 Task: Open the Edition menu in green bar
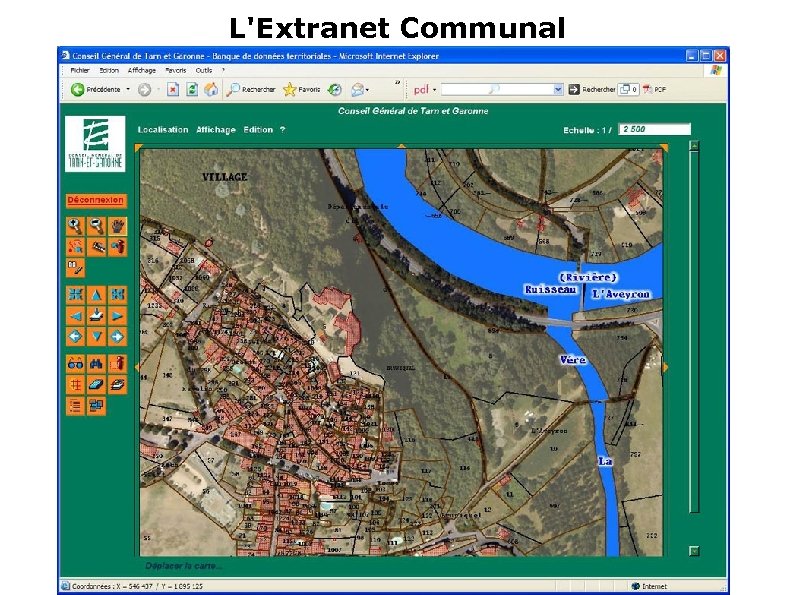click(258, 130)
